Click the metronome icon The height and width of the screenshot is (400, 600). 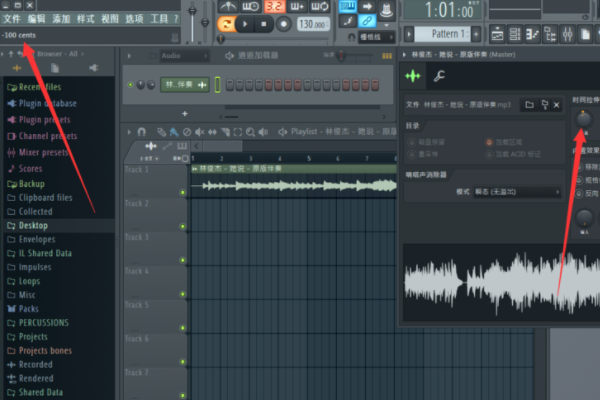[x=228, y=6]
